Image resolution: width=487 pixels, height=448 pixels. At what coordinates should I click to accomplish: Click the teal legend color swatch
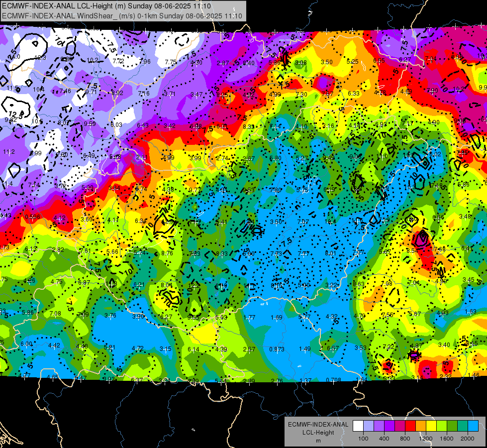tap(463, 426)
